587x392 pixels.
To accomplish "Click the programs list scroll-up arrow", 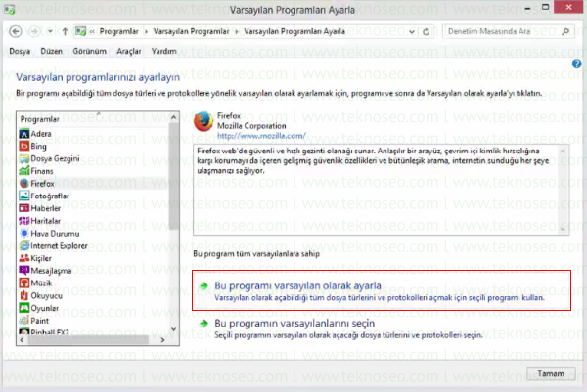I will pos(173,117).
